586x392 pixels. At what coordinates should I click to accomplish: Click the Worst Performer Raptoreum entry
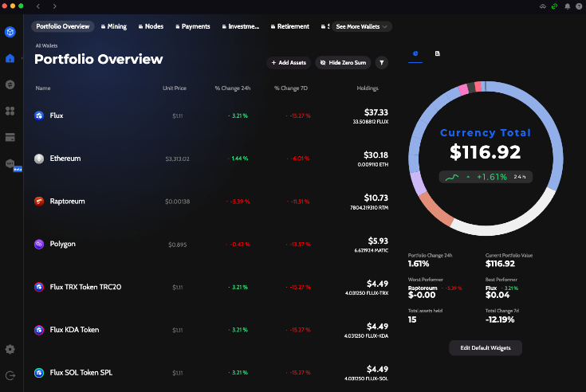point(435,288)
